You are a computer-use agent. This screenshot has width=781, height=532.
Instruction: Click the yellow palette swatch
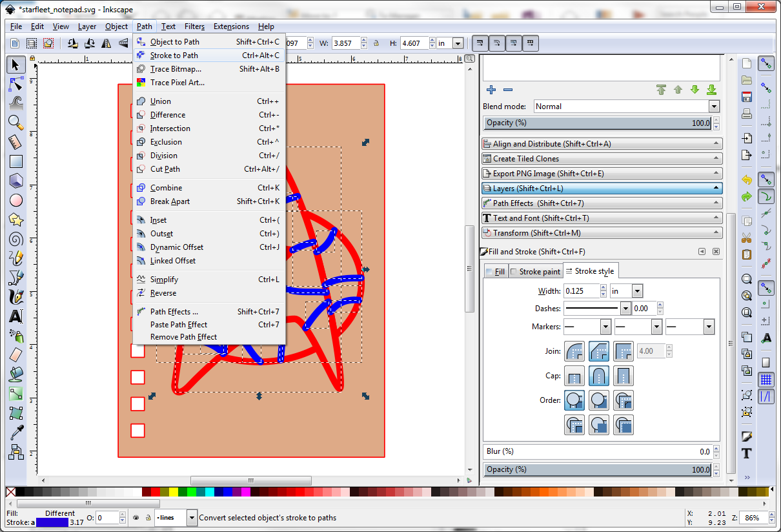pyautogui.click(x=174, y=493)
